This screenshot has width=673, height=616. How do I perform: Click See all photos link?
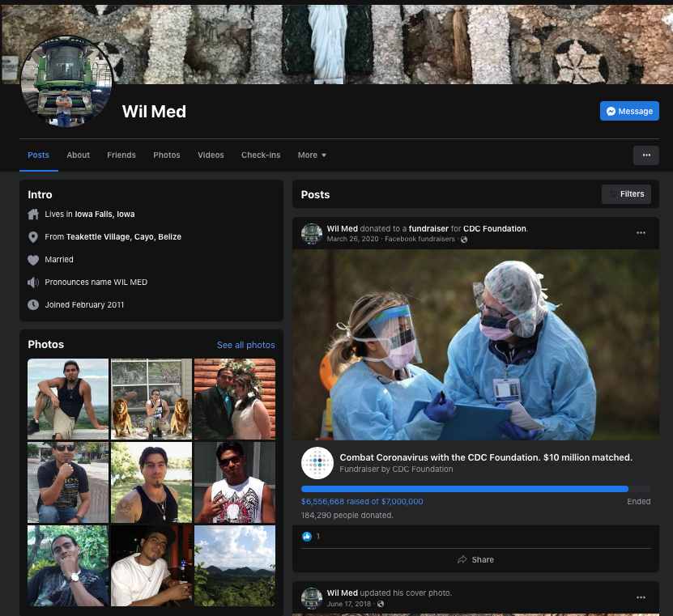tap(246, 345)
